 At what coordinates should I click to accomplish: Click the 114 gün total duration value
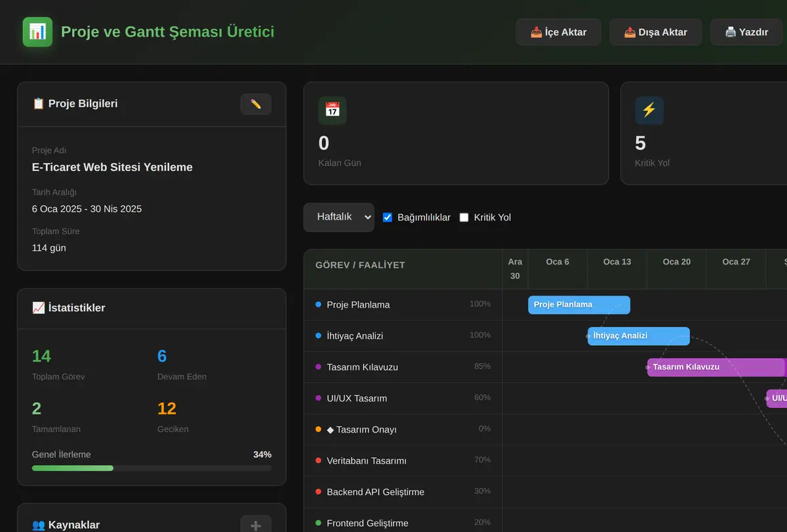pyautogui.click(x=49, y=248)
